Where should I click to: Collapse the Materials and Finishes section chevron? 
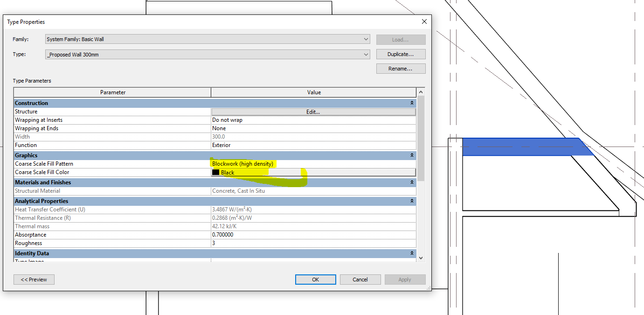pos(412,182)
